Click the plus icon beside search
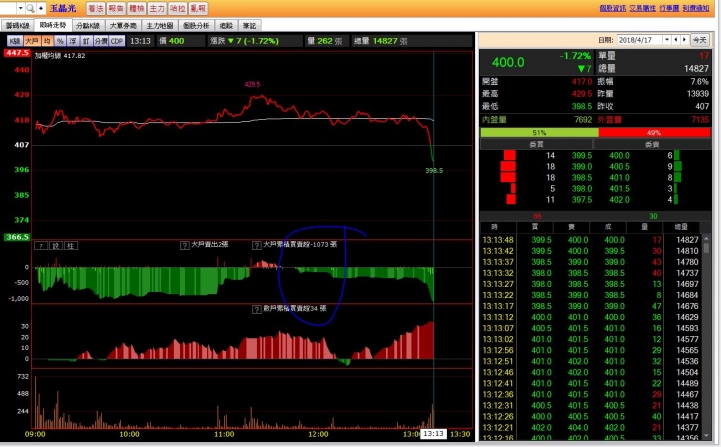Image resolution: width=721 pixels, height=447 pixels. click(x=41, y=8)
